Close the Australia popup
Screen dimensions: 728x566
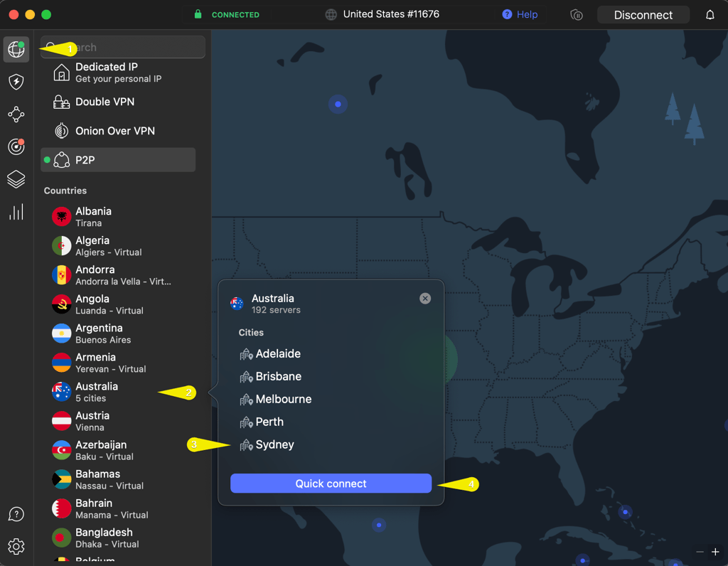(x=425, y=299)
